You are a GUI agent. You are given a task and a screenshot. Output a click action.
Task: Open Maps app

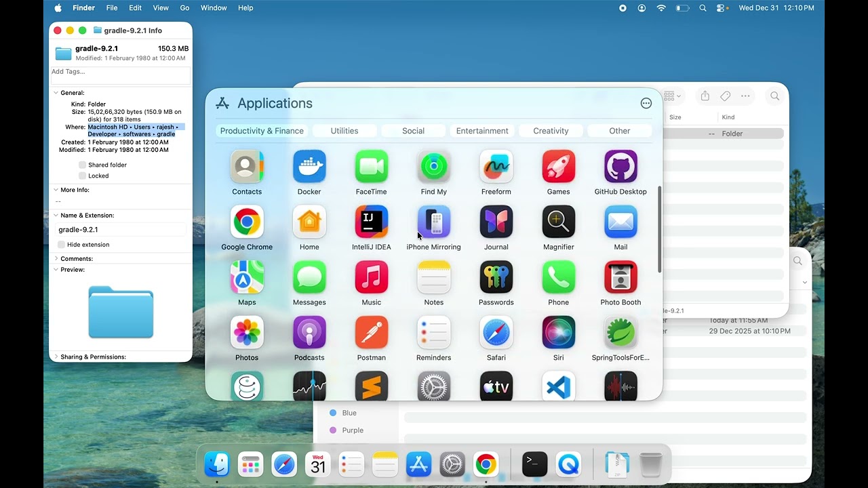(x=247, y=278)
